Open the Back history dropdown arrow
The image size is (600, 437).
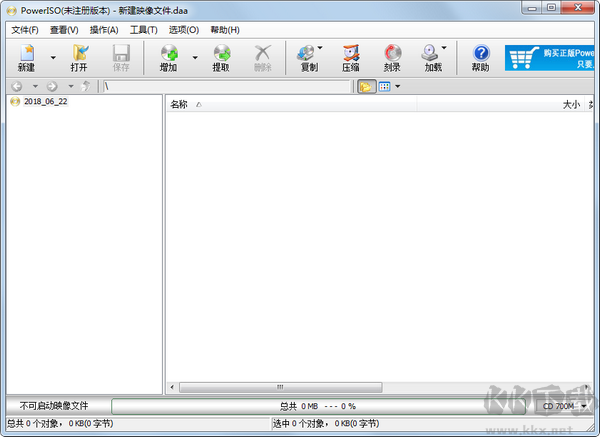[x=35, y=86]
